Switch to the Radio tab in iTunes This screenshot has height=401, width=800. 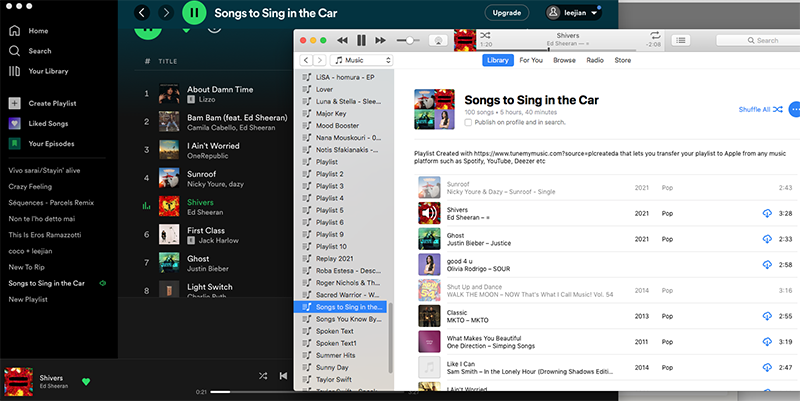pos(595,61)
